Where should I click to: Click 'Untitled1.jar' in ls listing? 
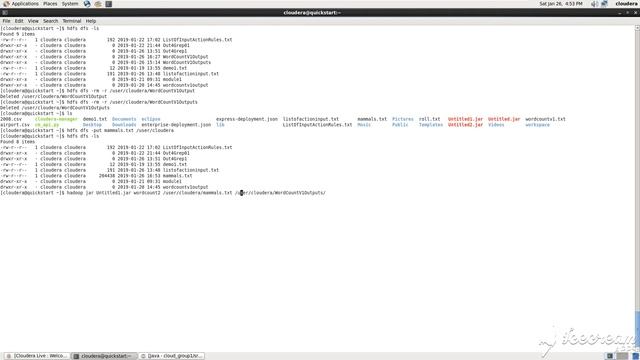click(465, 119)
